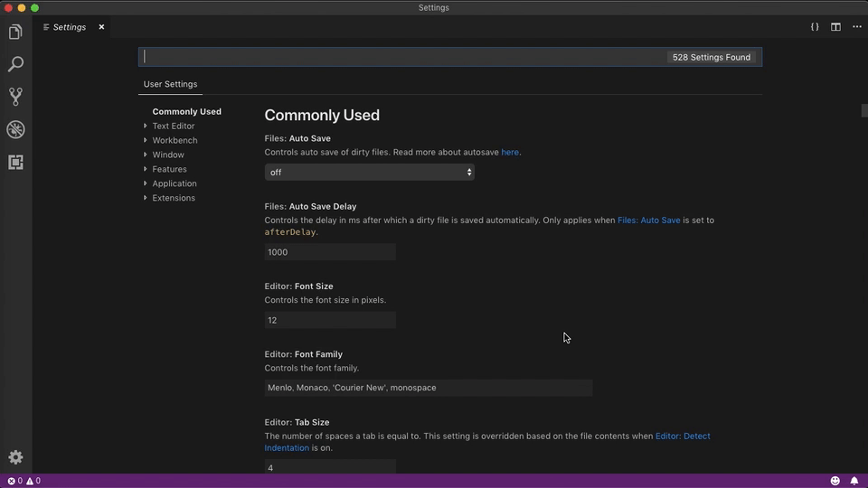This screenshot has height=488, width=868.
Task: Select the Text Editor tree label
Action: click(x=174, y=126)
